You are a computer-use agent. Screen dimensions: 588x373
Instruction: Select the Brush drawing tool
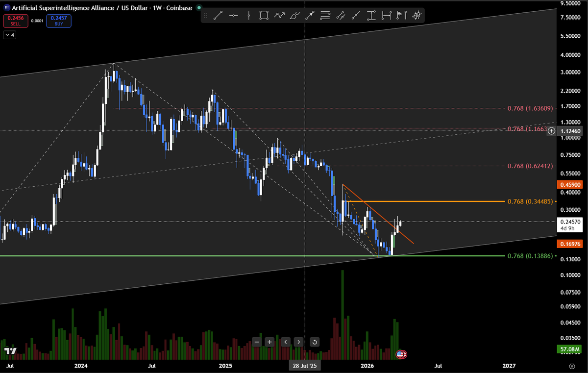coord(294,16)
